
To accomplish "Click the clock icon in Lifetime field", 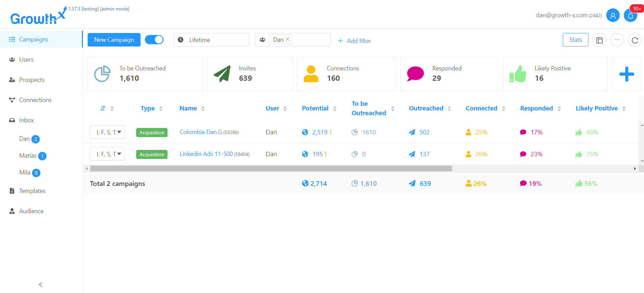I will coord(181,40).
